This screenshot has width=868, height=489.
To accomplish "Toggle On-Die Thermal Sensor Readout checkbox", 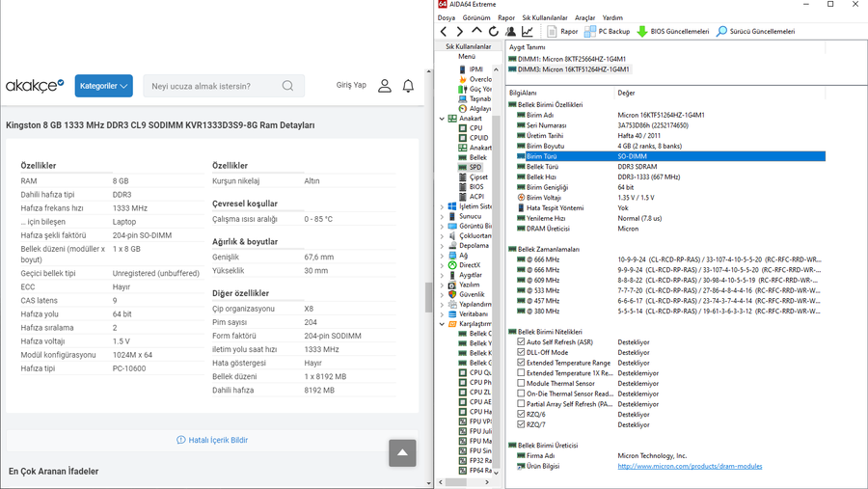I will pyautogui.click(x=521, y=394).
